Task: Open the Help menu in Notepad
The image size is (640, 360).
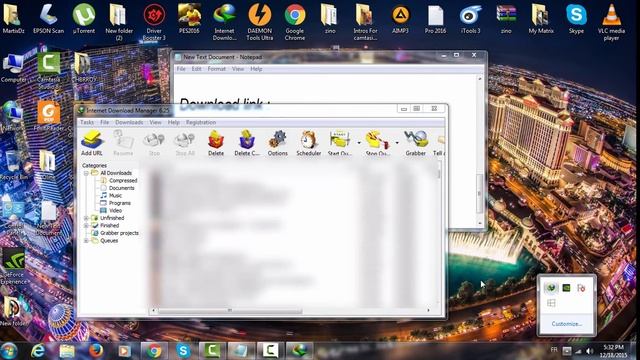Action: pyautogui.click(x=256, y=69)
